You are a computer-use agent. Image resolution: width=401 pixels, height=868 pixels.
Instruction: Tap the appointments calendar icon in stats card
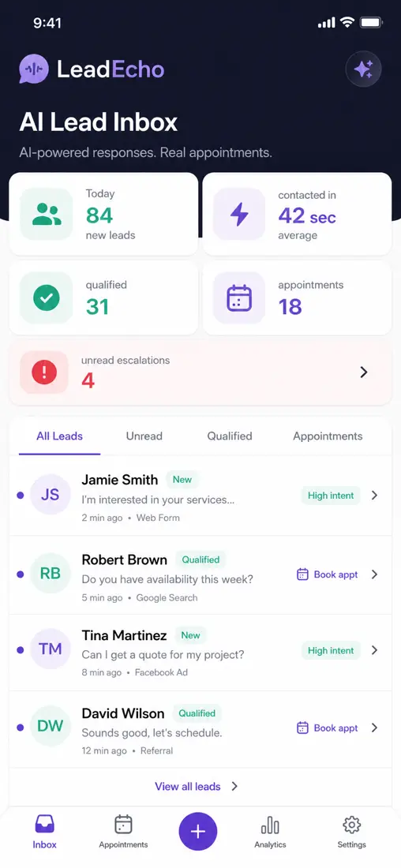tap(239, 297)
